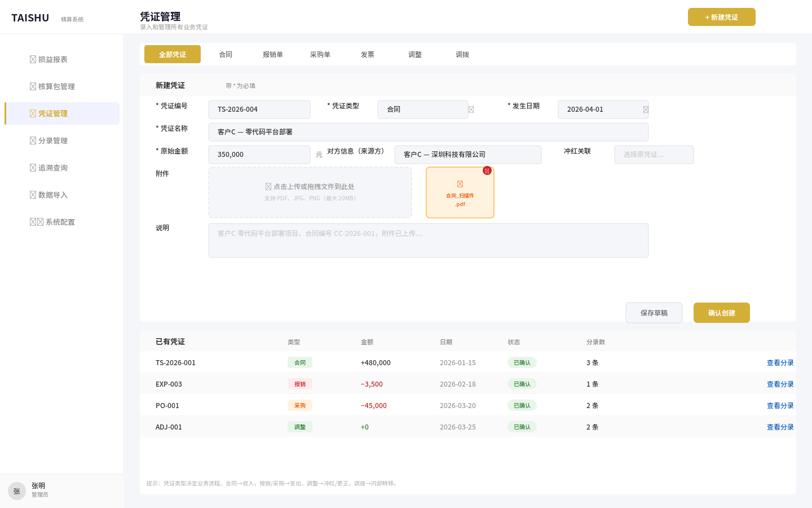Click the 已确认 status for EXP-003
Viewport: 812px width, 508px height.
[522, 384]
